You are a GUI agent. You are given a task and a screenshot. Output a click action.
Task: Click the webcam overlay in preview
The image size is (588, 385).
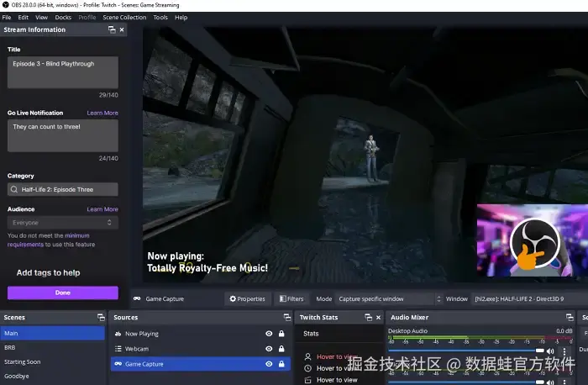point(532,240)
